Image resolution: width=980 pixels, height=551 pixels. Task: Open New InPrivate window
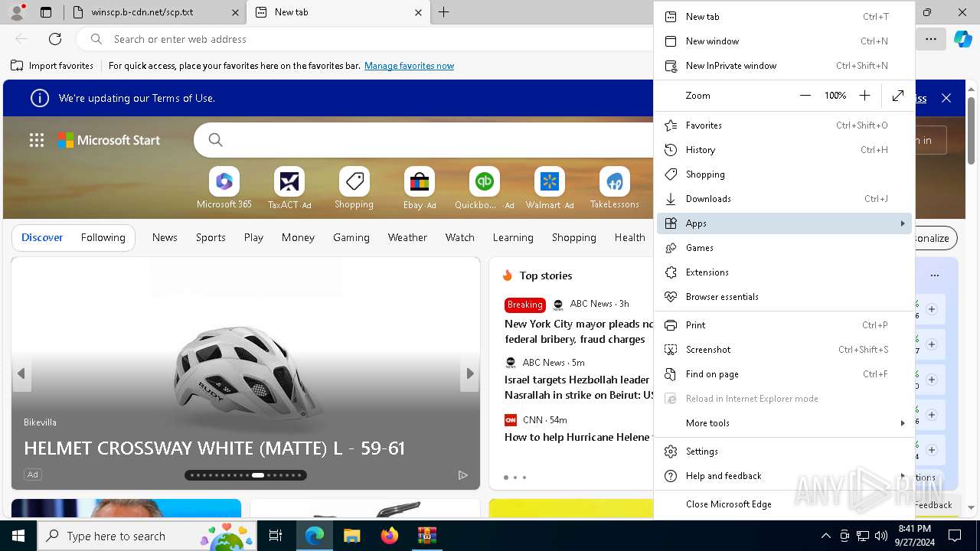(x=784, y=66)
